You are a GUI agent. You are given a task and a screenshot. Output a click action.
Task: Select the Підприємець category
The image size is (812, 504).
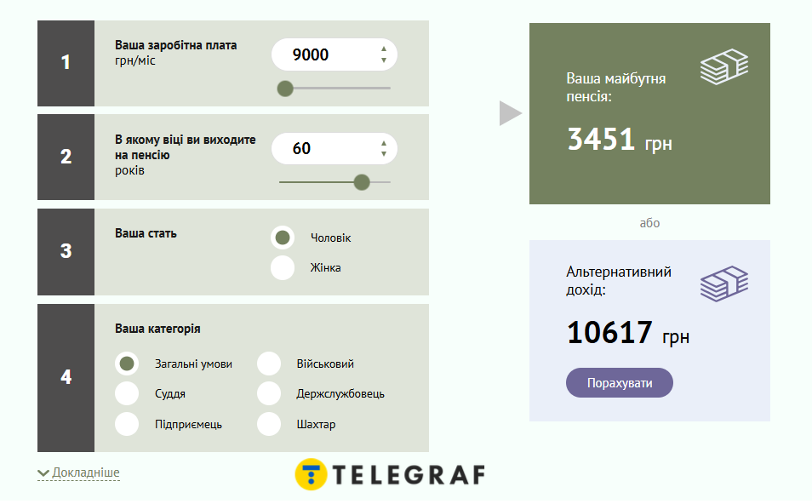[127, 424]
